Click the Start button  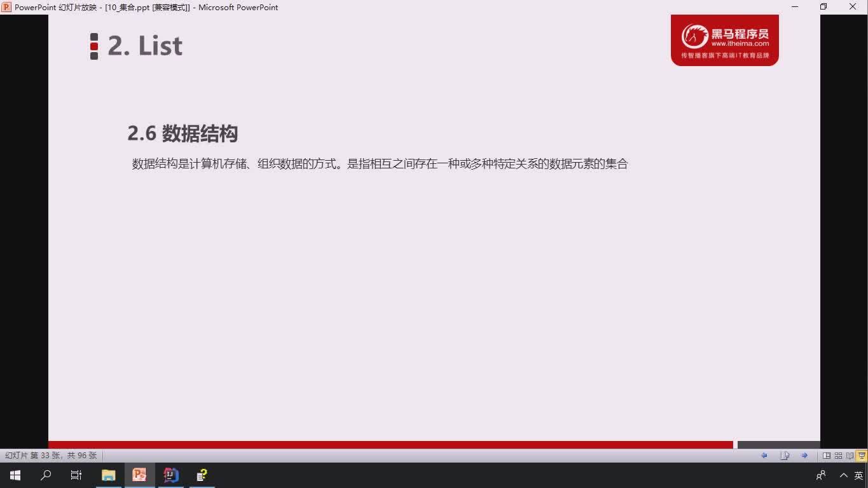(x=14, y=475)
